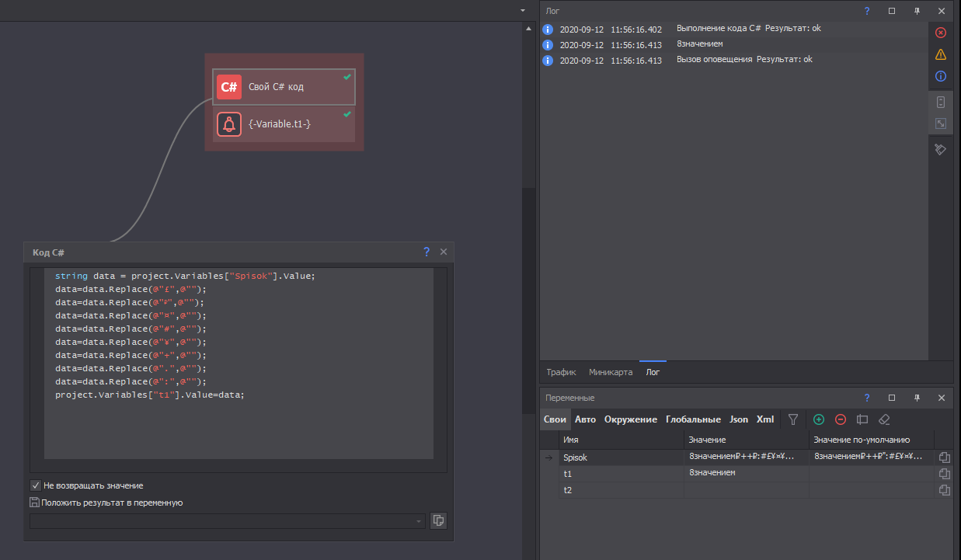Copy the Spisok variable using row icon
961x560 pixels.
click(x=944, y=457)
